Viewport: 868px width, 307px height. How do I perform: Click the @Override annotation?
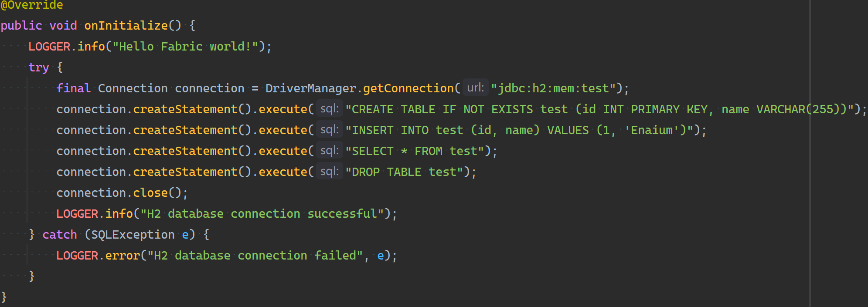pyautogui.click(x=32, y=5)
